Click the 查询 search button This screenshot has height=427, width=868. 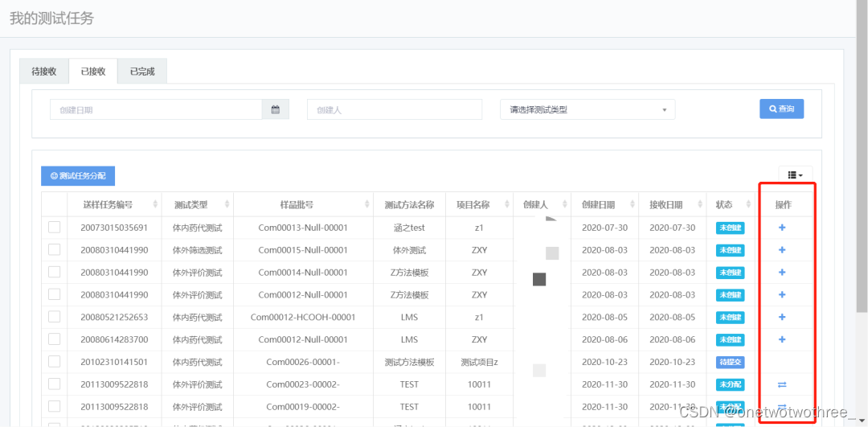(x=782, y=109)
